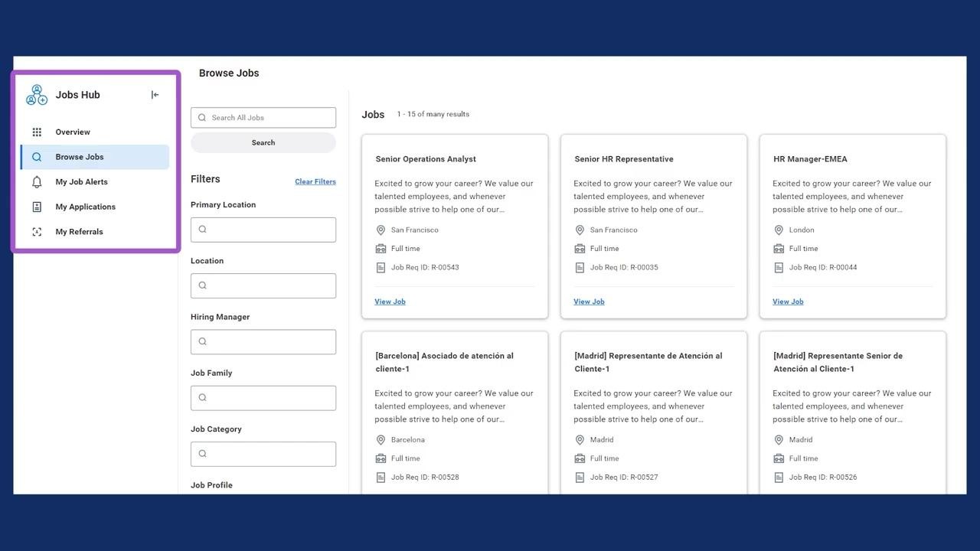Click search icon in Primary Location field
The height and width of the screenshot is (551, 980).
click(x=203, y=230)
